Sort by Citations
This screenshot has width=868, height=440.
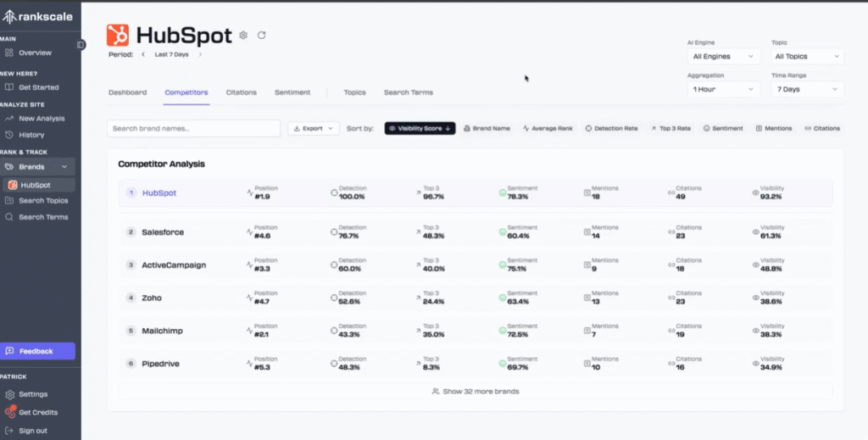click(822, 128)
